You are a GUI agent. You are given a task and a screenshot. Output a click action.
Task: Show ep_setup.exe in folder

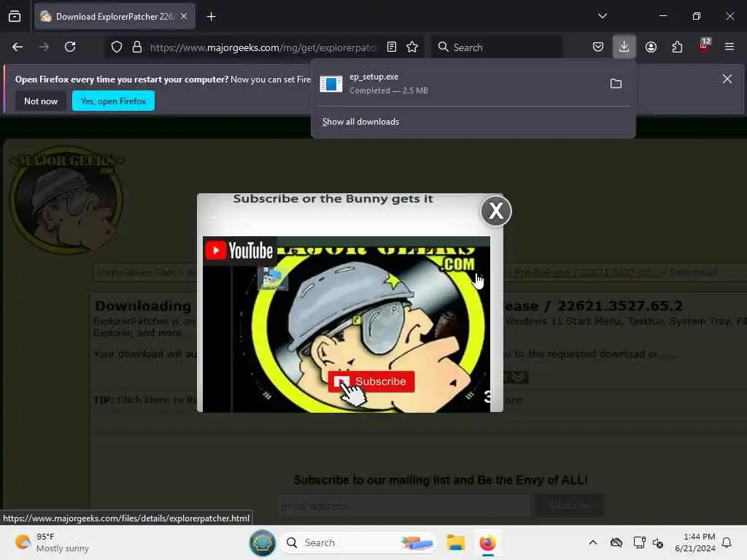[616, 84]
